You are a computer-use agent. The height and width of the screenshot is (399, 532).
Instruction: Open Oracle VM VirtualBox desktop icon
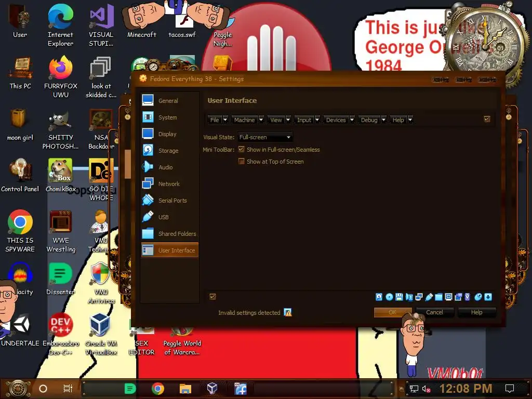[x=101, y=334]
